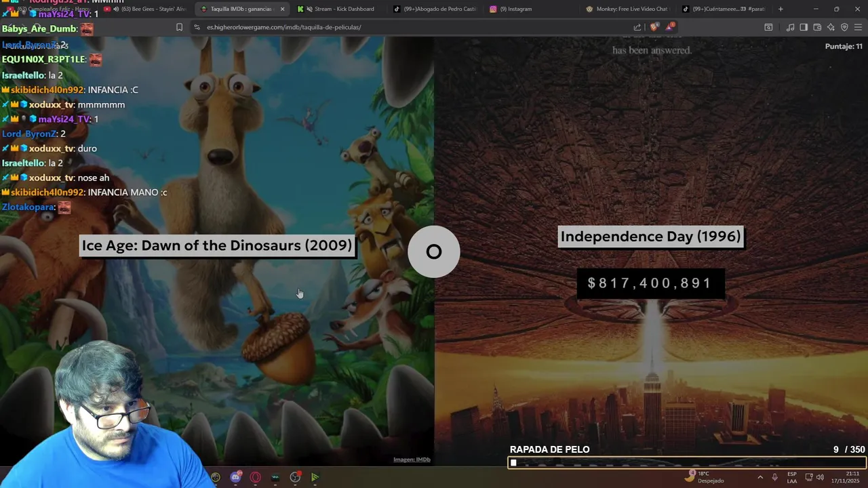Image resolution: width=868 pixels, height=488 pixels.
Task: Expand the system tray hidden icons chevron
Action: tap(760, 477)
